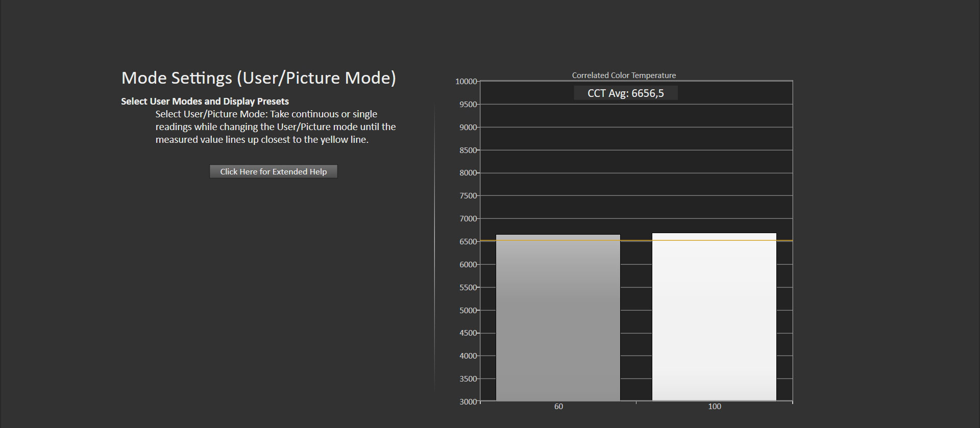This screenshot has height=428, width=980.
Task: Click the Correlated Color Temperature chart title
Action: click(624, 75)
